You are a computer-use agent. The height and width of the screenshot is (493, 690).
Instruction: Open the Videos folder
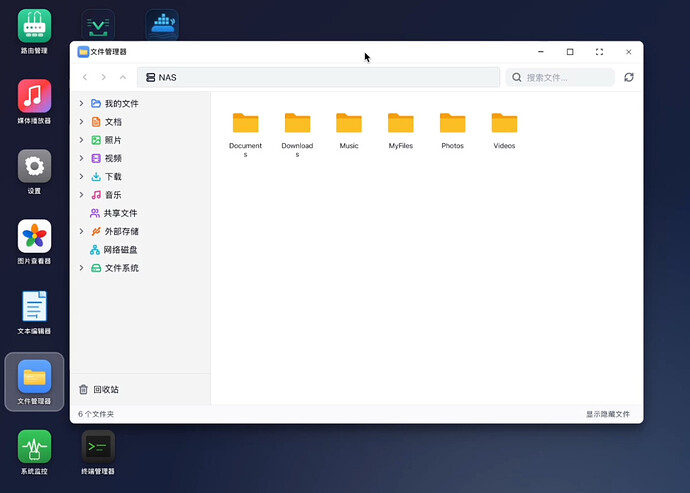504,124
